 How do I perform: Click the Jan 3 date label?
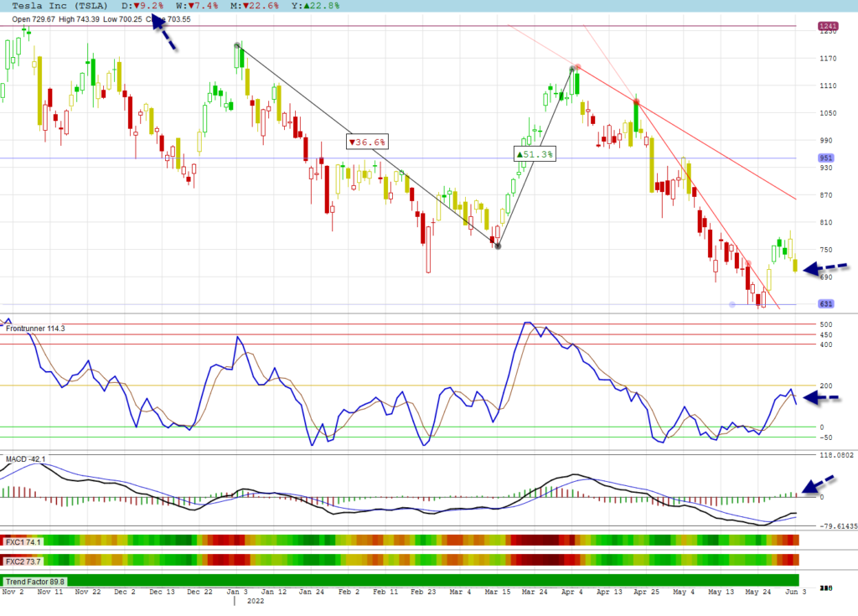click(x=237, y=592)
